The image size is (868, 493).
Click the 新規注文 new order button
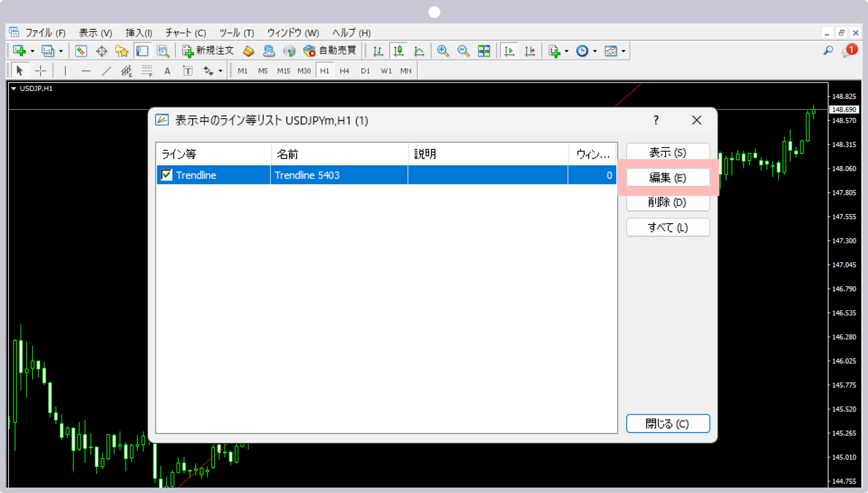[208, 51]
